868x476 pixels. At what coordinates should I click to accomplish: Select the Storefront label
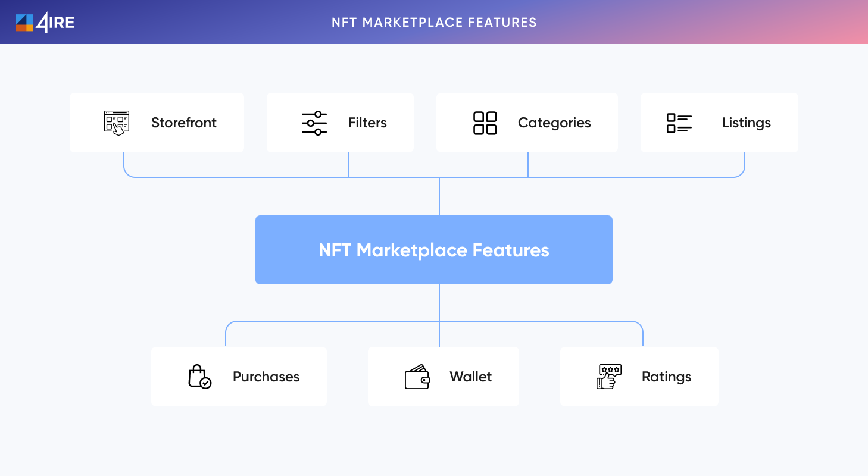coord(184,123)
